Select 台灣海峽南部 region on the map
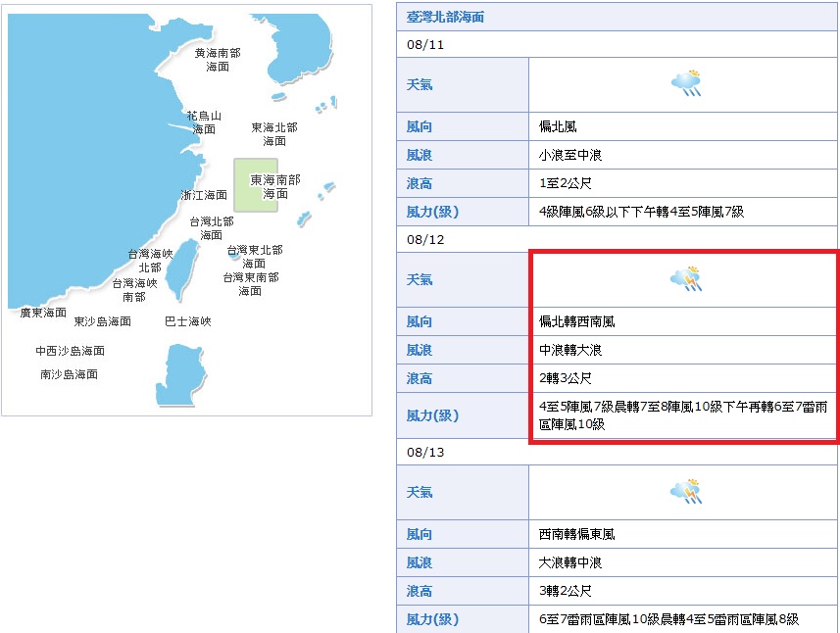Screen dimensions: 840x633 tap(134, 289)
